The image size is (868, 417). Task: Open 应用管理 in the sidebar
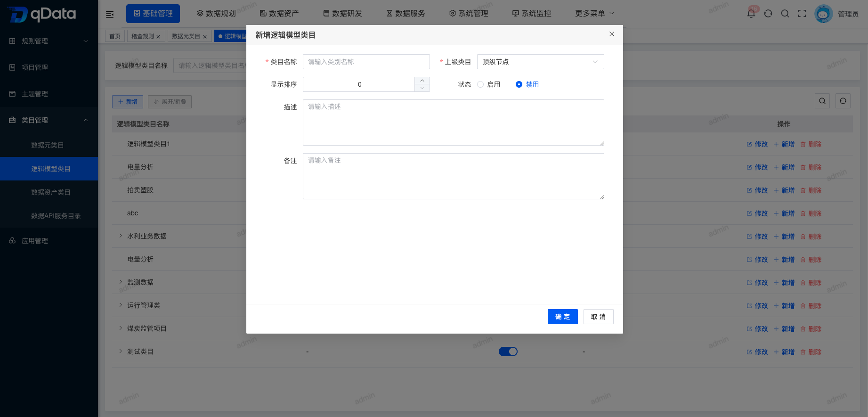[49, 241]
